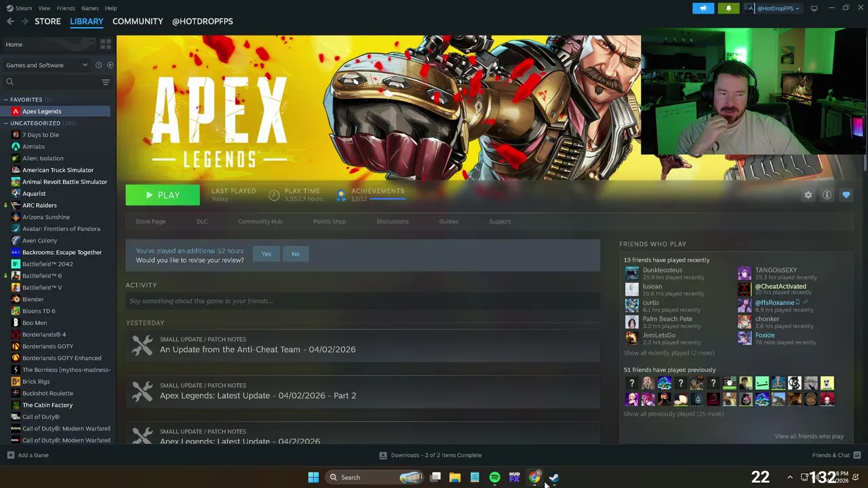Click the Home button in sidebar
The width and height of the screenshot is (868, 488).
[x=49, y=45]
